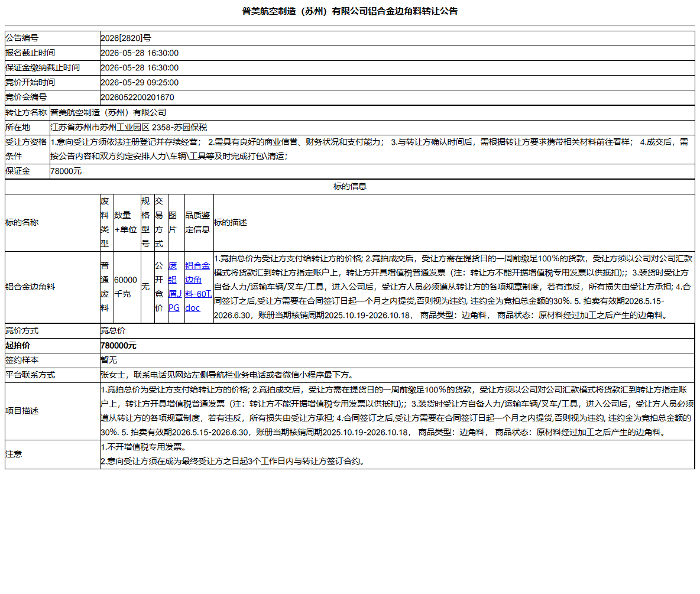Screen dimensions: 700x594
Task: Click the transferor name 普美航空制造（苏州）有限公司 cell
Action: point(372,112)
